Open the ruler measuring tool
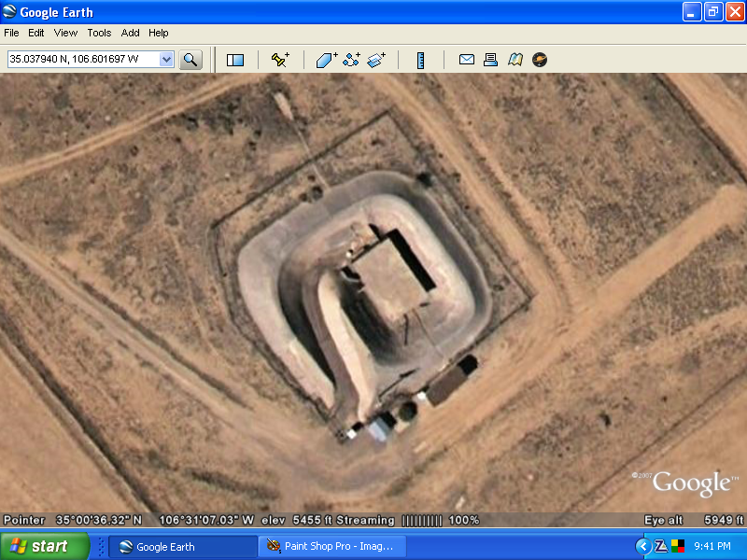 coord(421,60)
